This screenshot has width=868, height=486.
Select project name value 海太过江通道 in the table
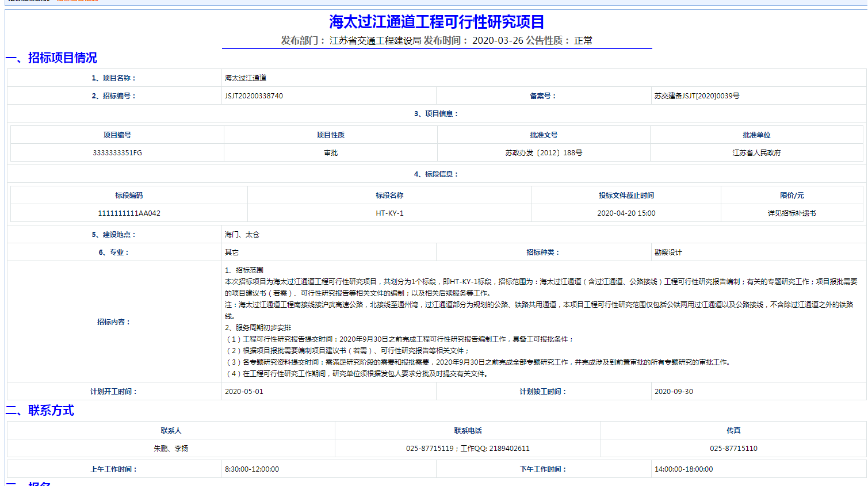coord(246,78)
